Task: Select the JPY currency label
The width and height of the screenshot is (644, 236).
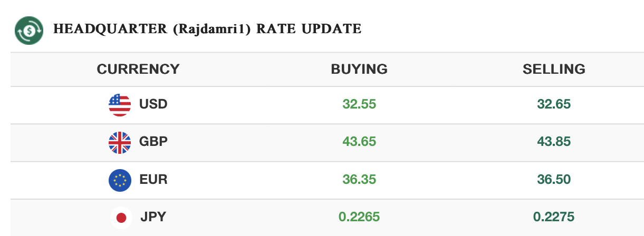Action: click(154, 217)
